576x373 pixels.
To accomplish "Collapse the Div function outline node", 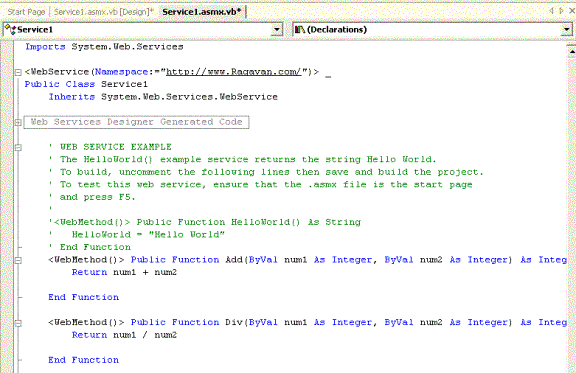I will pos(18,323).
